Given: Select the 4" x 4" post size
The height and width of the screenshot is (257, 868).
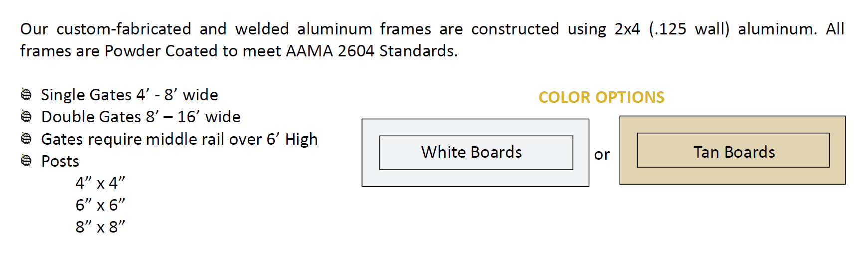Looking at the screenshot, I should point(100,183).
